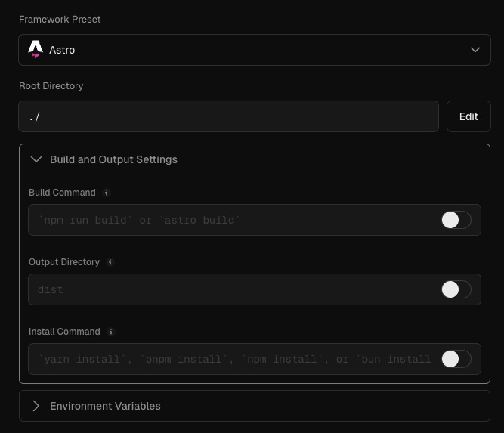Expand the Environment Variables section
Image resolution: width=504 pixels, height=433 pixels.
255,406
